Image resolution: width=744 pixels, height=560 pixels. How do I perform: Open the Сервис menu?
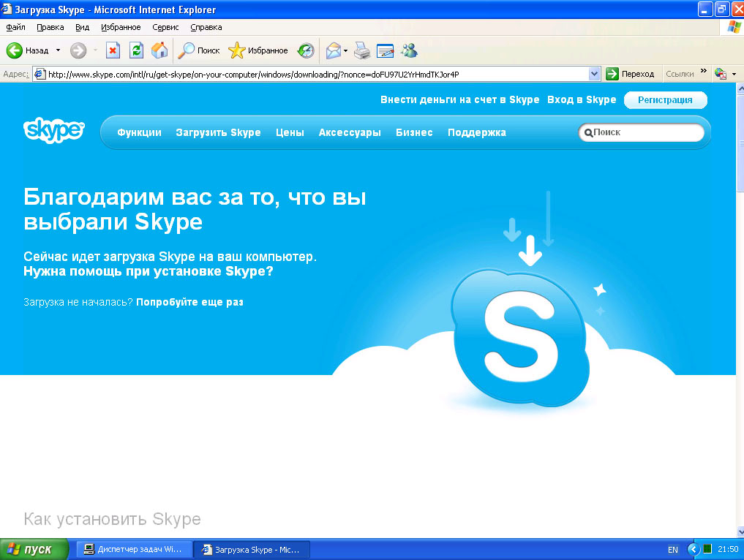[165, 27]
